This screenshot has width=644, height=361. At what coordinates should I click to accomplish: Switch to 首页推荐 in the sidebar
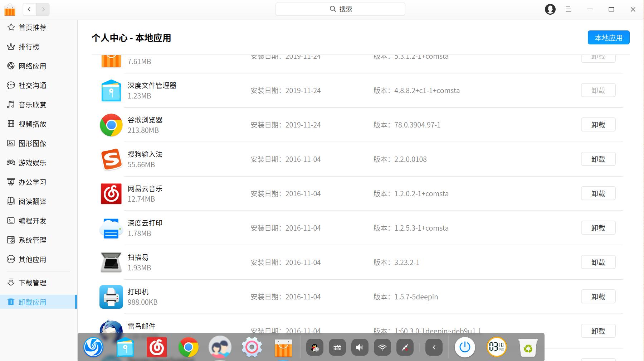point(32,27)
